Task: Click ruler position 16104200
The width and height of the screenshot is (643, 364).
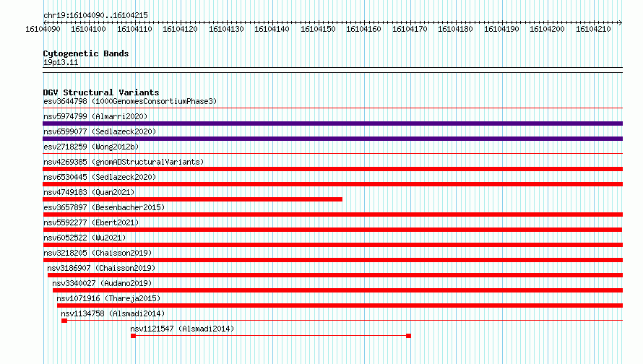Action: click(x=548, y=29)
